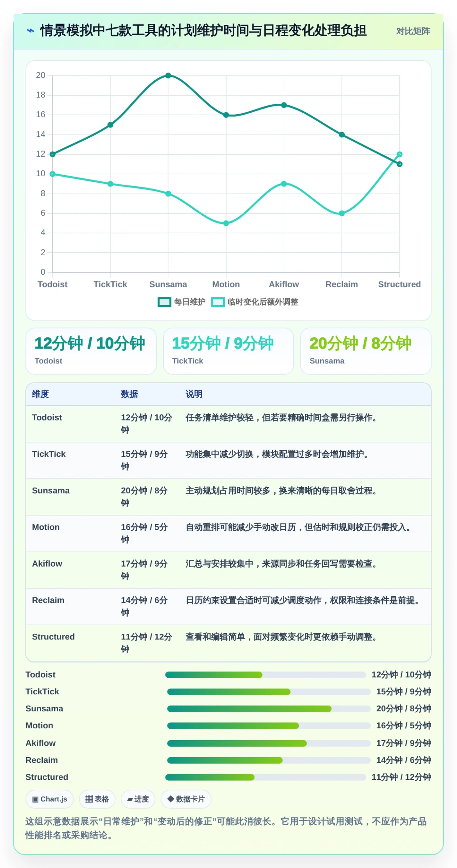Click the 维度 column header
Screen dimensions: 457x868
pos(40,394)
